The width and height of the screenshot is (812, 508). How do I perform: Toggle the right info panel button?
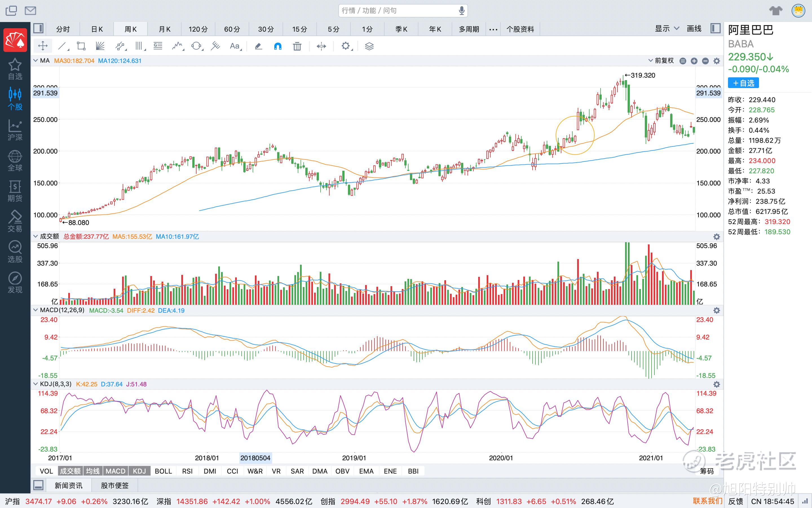[x=715, y=29]
